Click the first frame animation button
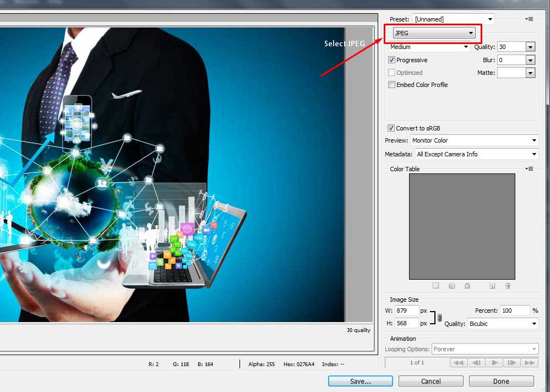The height and width of the screenshot is (392, 550). click(x=459, y=363)
